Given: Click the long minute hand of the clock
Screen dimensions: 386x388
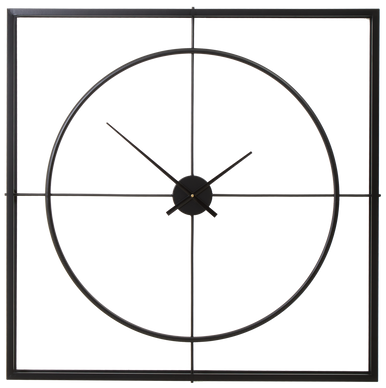Looking at the screenshot, I should (x=161, y=170).
